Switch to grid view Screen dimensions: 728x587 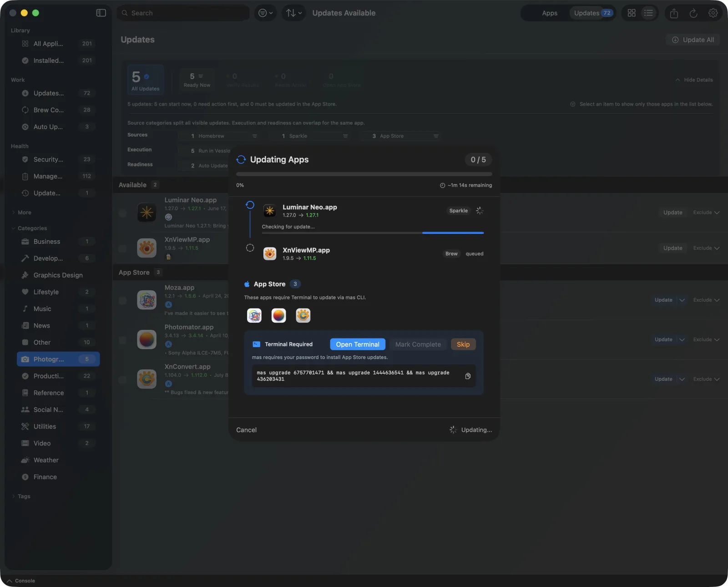(x=632, y=13)
